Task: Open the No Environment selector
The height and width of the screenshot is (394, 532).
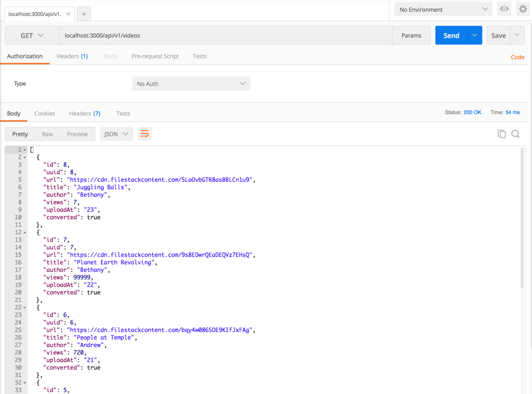Action: tap(442, 9)
